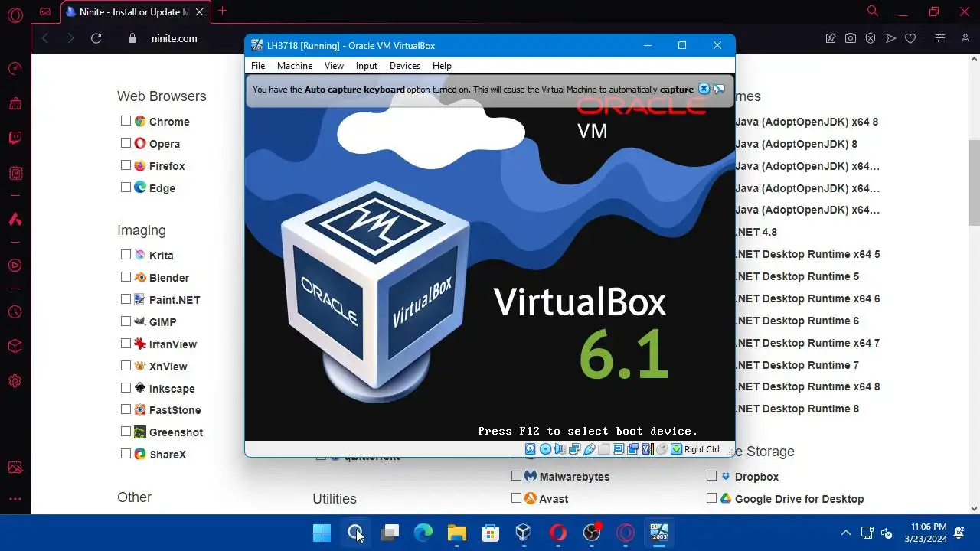Open Task View on taskbar

(x=390, y=533)
